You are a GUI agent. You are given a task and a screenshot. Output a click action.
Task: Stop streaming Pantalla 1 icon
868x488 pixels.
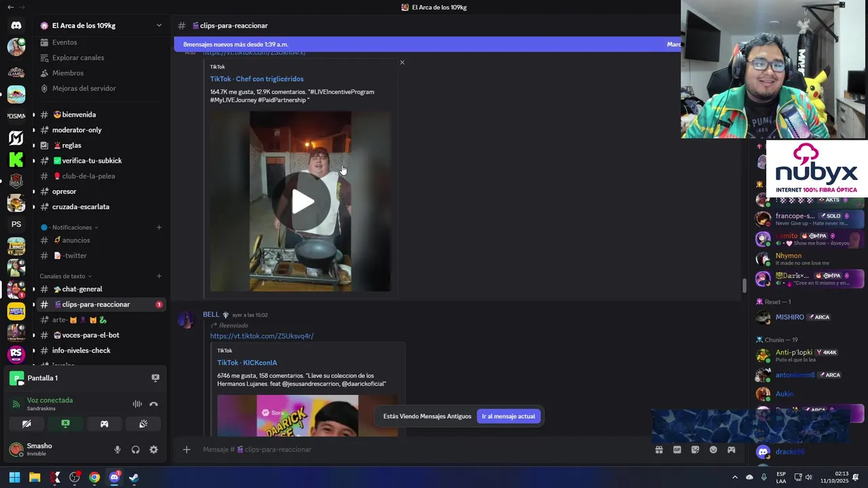(155, 378)
